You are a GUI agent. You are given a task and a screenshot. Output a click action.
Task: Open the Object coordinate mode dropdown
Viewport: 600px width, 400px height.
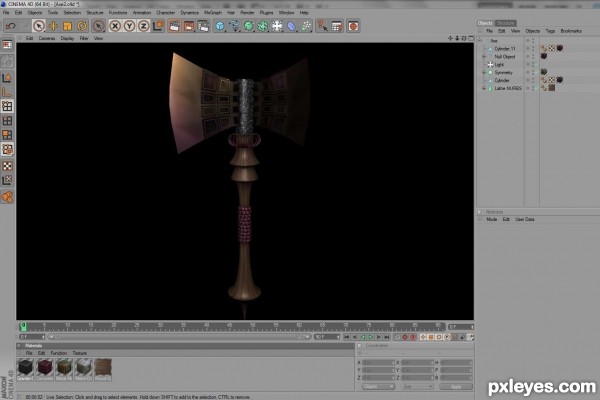tap(378, 387)
